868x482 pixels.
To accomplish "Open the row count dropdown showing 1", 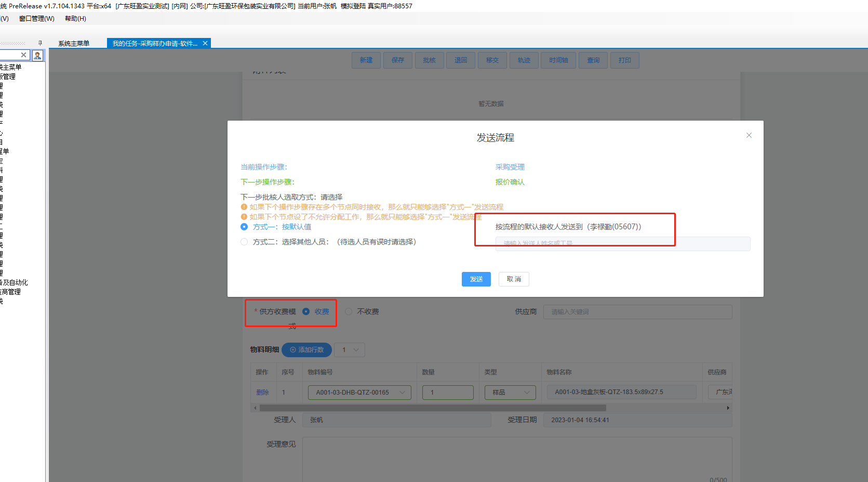I will (350, 350).
